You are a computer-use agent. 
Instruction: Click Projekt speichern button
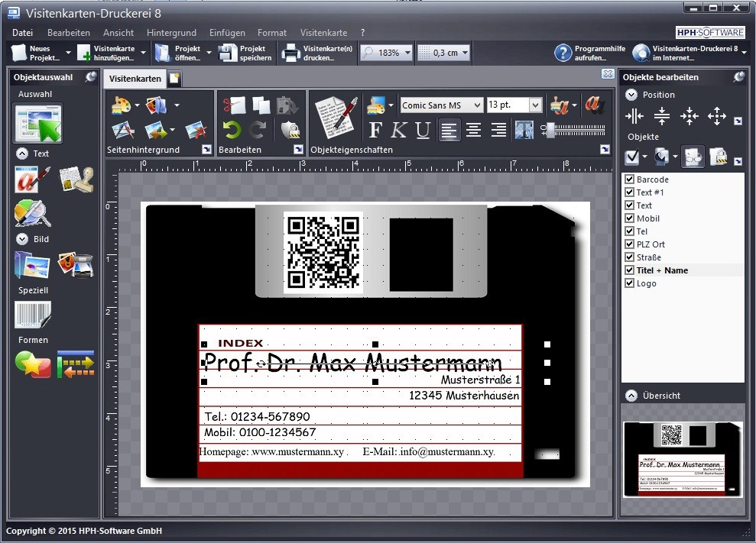[245, 53]
